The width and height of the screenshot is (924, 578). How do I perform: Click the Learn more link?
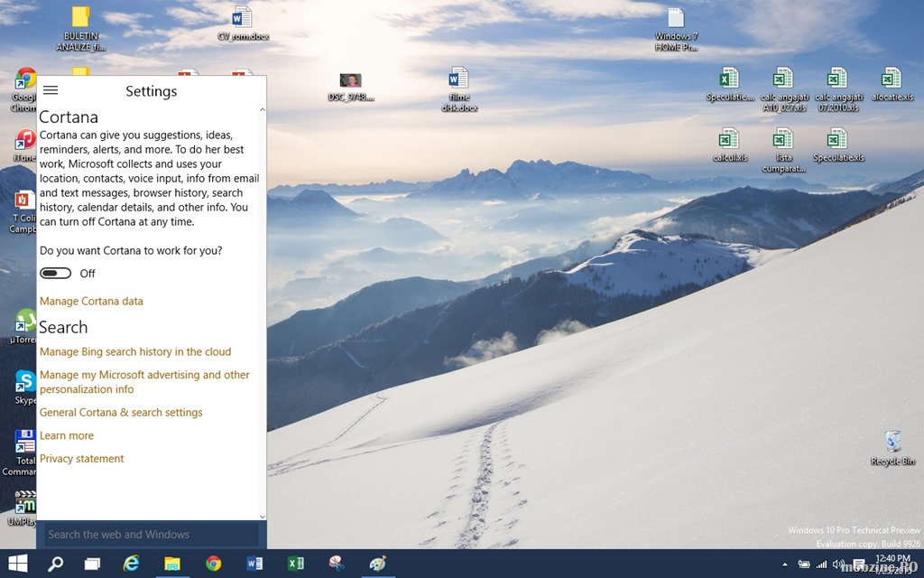click(67, 435)
